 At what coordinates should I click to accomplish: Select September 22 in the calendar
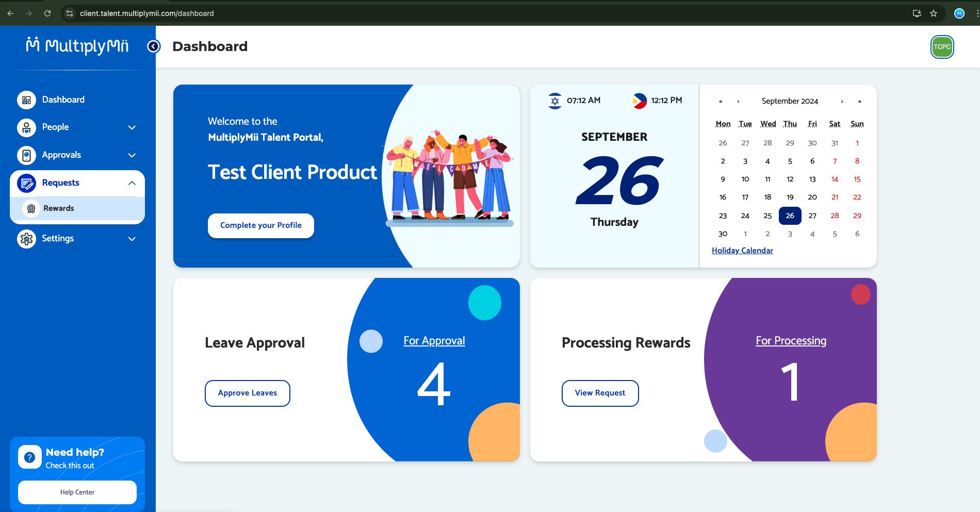point(857,197)
